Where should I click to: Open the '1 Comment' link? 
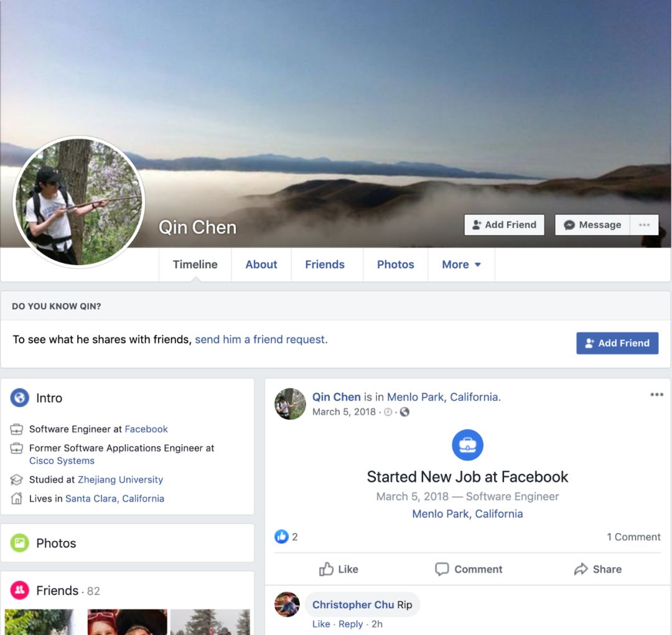click(x=633, y=537)
